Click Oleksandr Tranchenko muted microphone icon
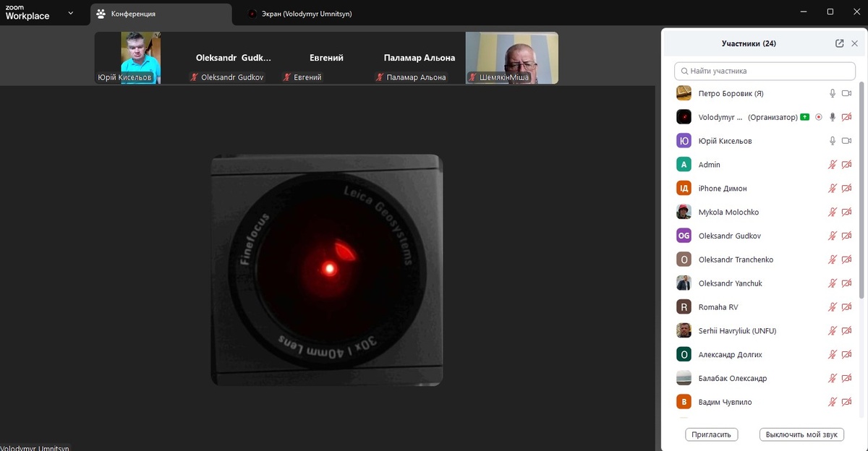Image resolution: width=868 pixels, height=451 pixels. pyautogui.click(x=833, y=259)
